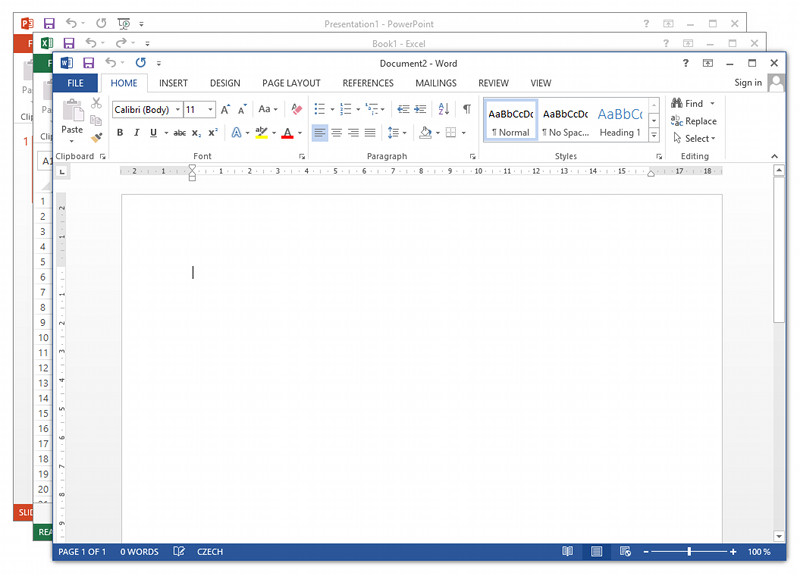Switch to the MAILINGS tab
800x576 pixels.
pos(436,83)
